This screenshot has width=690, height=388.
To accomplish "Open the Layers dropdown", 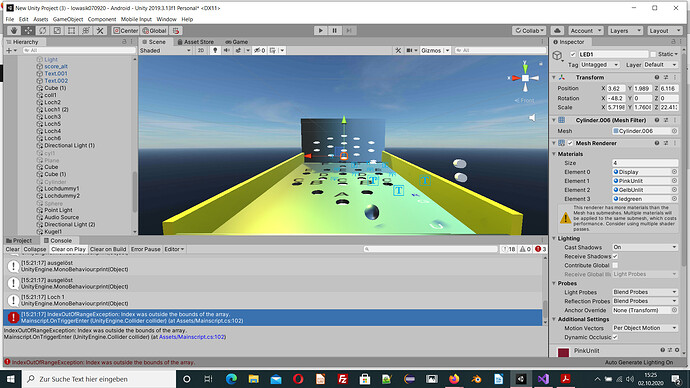I will coord(625,30).
